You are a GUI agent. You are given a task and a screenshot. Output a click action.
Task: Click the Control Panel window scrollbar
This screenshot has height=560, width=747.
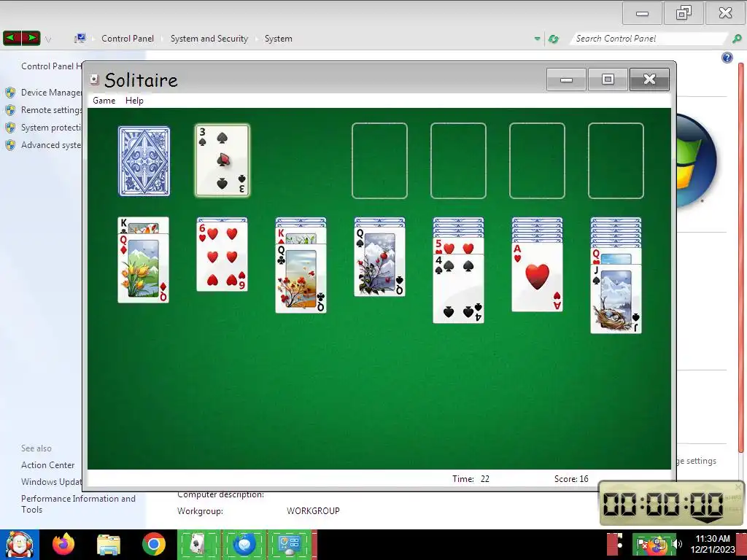(x=741, y=257)
